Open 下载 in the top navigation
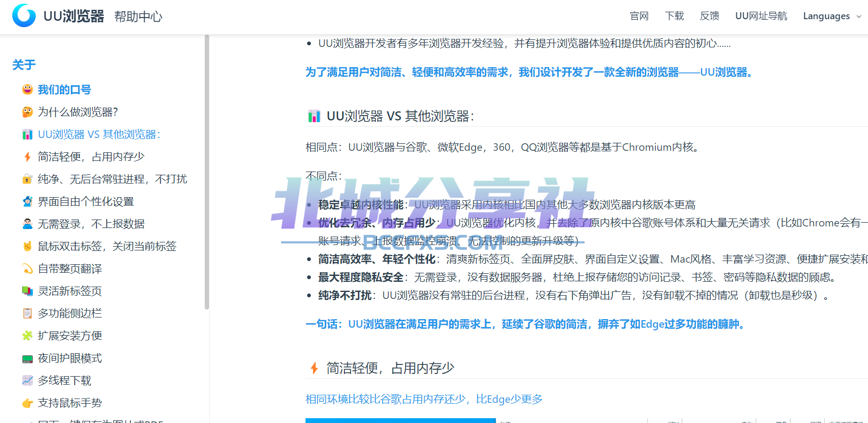 tap(674, 16)
